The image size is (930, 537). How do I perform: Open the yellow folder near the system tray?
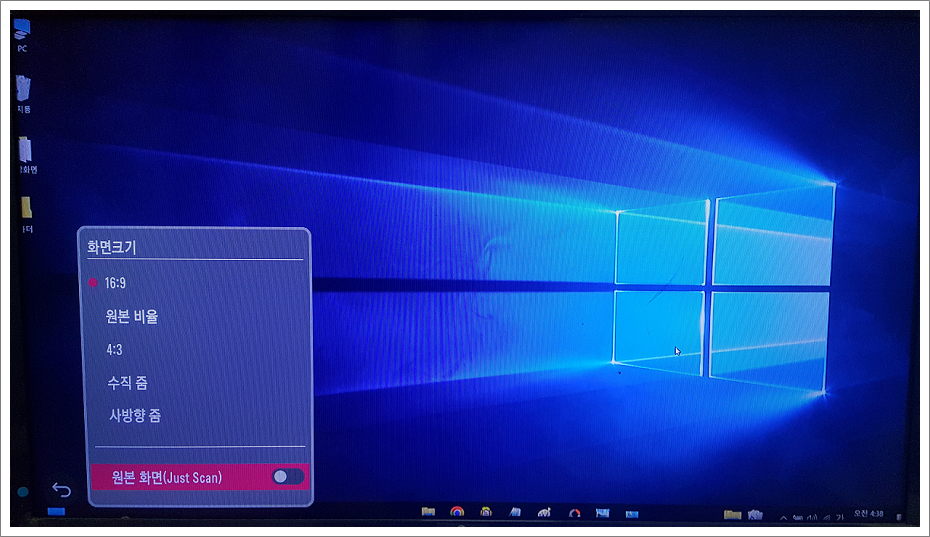pos(732,514)
